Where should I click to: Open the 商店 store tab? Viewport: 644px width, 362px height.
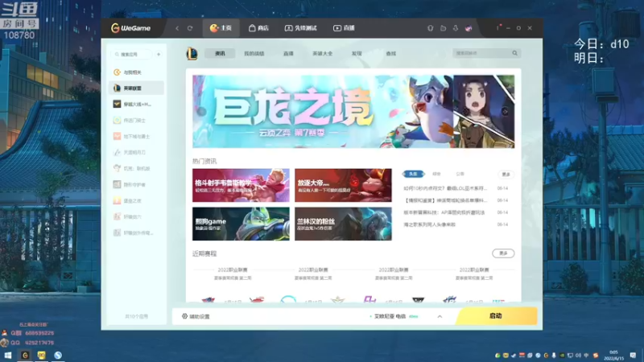tap(258, 28)
